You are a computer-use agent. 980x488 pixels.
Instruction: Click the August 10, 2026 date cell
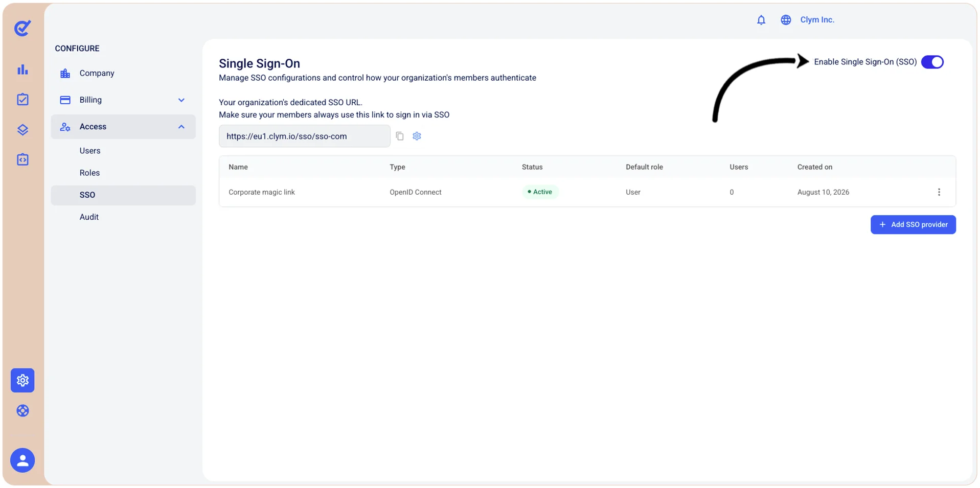coord(823,192)
